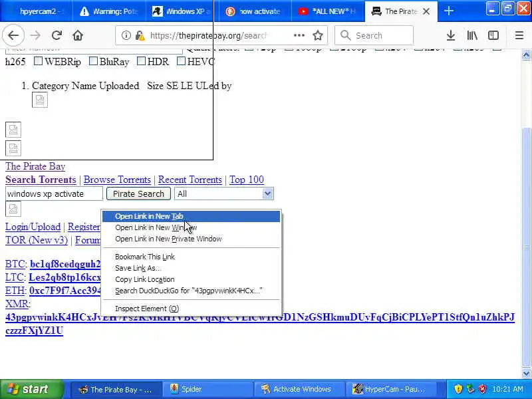Click broken image icon below search field
Screen dimensions: 532x399
coord(13,209)
